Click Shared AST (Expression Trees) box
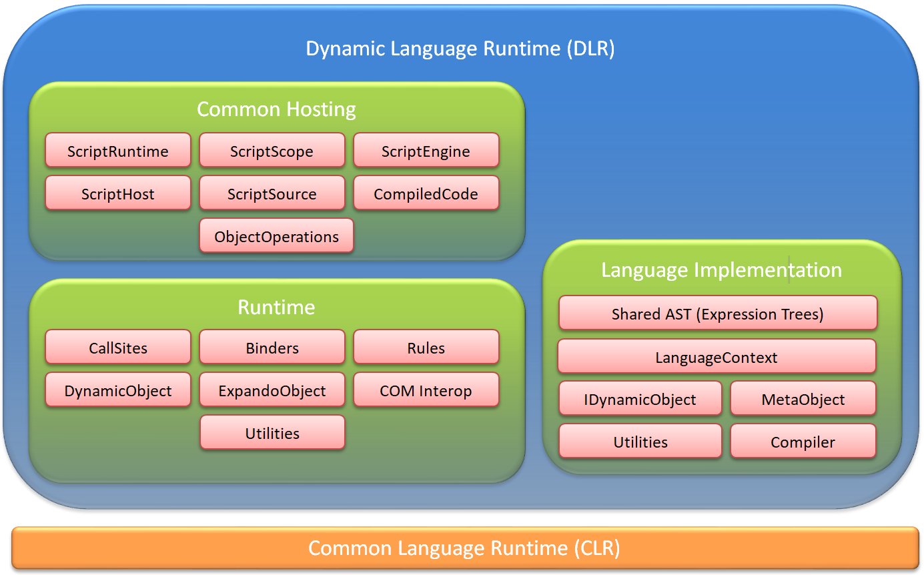This screenshot has width=924, height=575. coord(718,314)
